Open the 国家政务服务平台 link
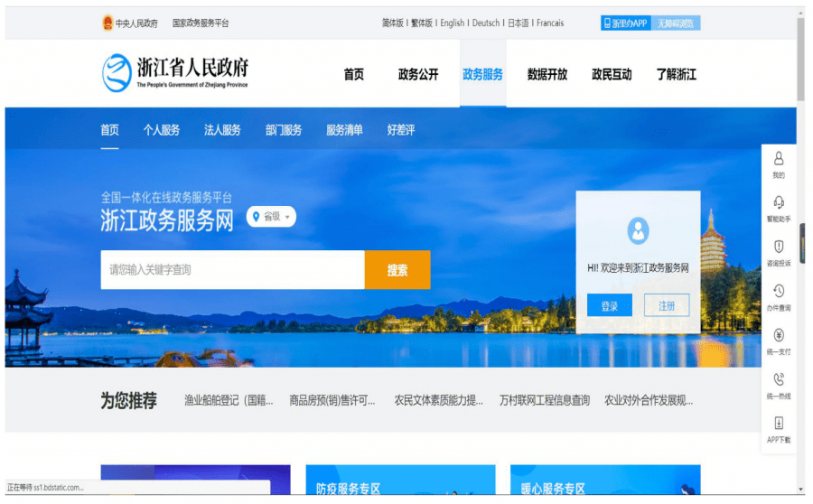This screenshot has width=813, height=504. (x=201, y=23)
